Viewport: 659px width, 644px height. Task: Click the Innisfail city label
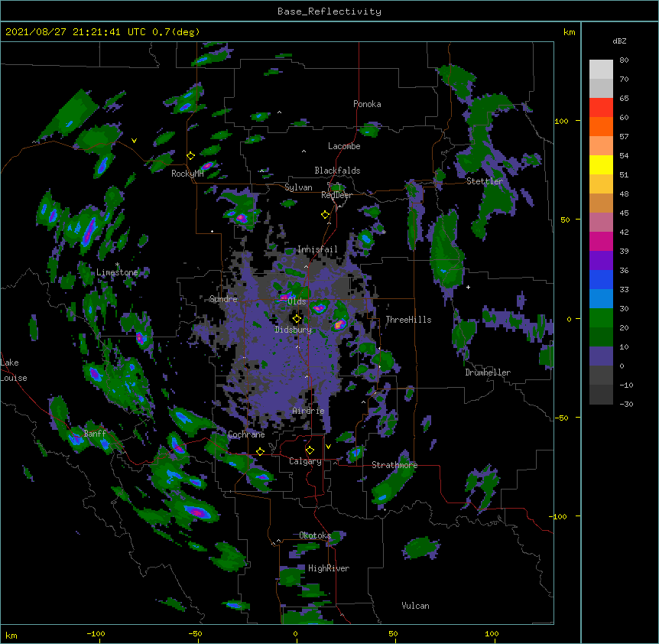tap(317, 249)
